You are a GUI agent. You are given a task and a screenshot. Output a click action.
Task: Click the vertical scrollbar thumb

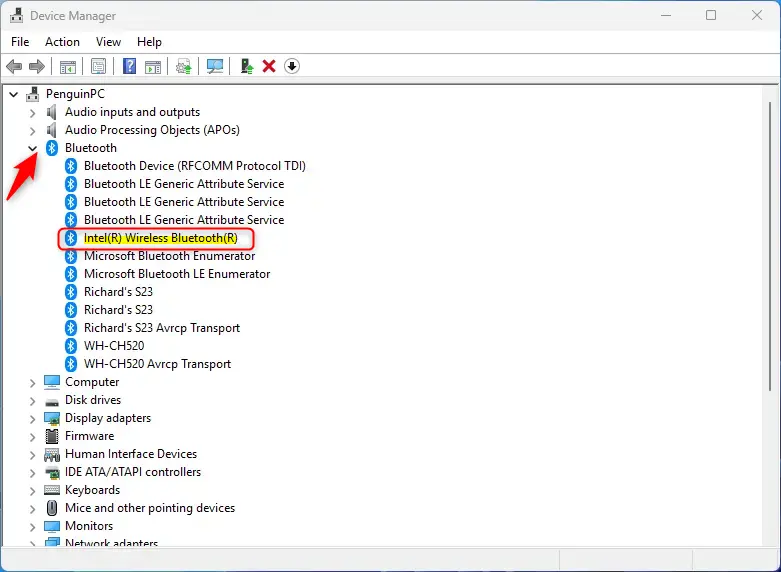point(770,246)
